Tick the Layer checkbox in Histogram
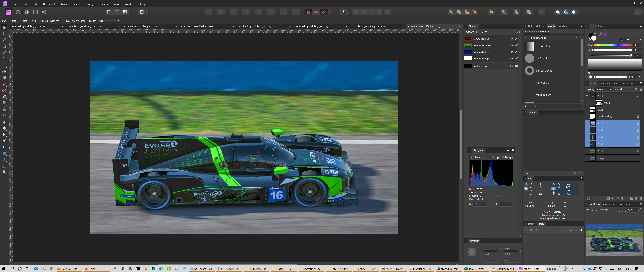The image size is (644, 272). point(493,157)
